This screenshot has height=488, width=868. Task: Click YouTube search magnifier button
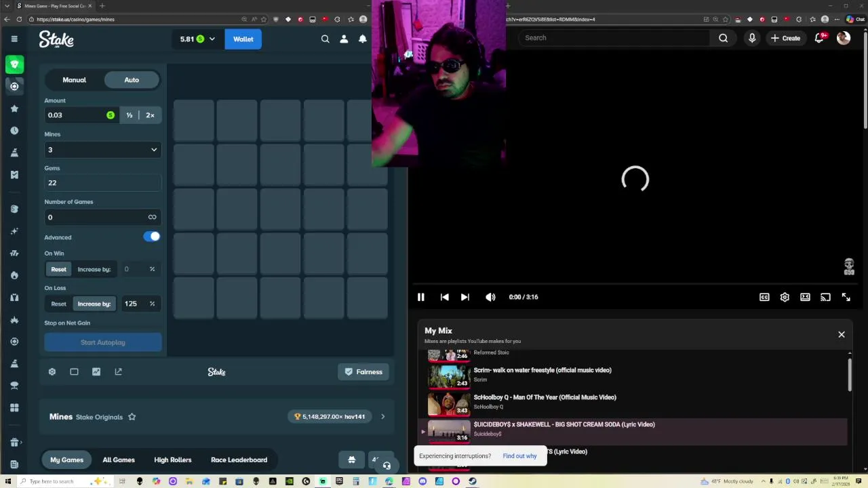[x=723, y=38]
